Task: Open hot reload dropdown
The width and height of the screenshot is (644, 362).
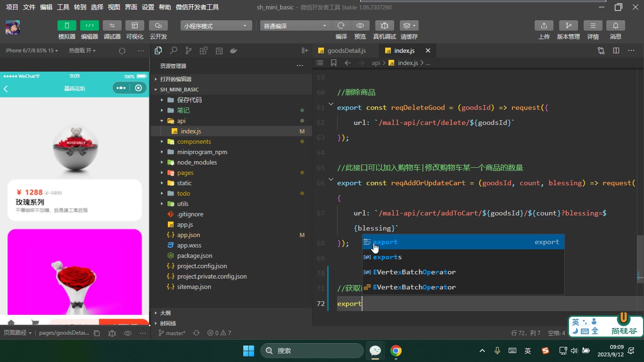Action: pyautogui.click(x=82, y=50)
